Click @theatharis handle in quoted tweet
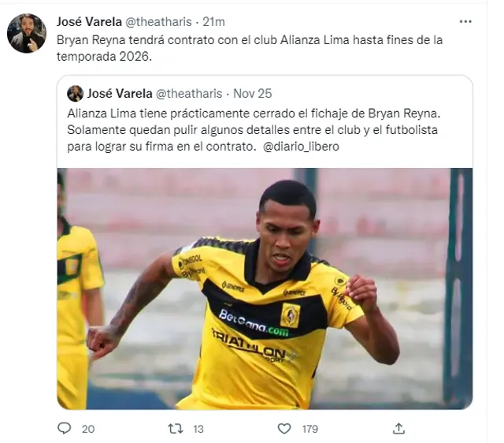504x443 pixels. pos(189,94)
